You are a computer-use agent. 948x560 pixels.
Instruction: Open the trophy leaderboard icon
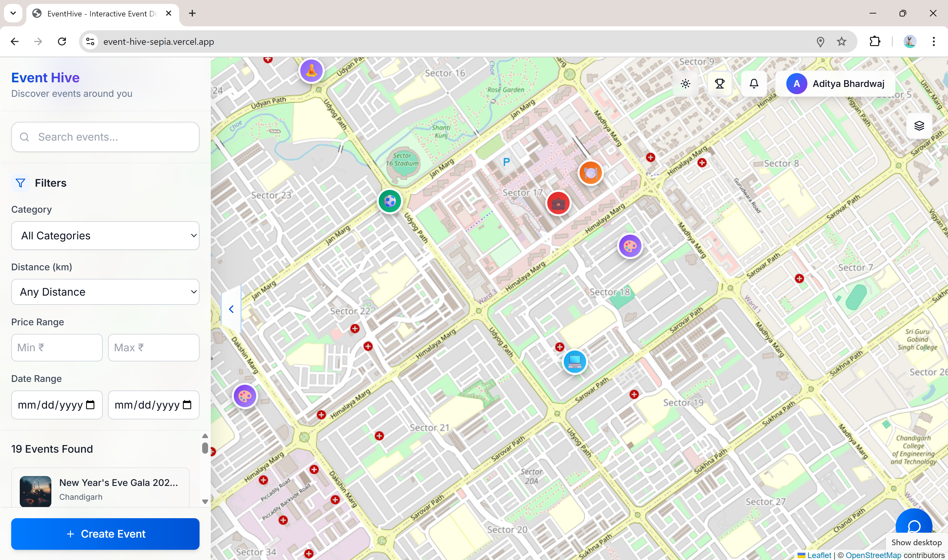(x=719, y=83)
